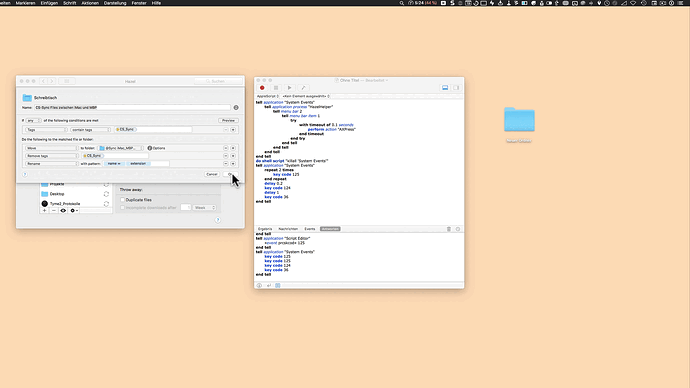Open help button in Hazel main window
Screen dimensions: 690x388
coord(218,220)
